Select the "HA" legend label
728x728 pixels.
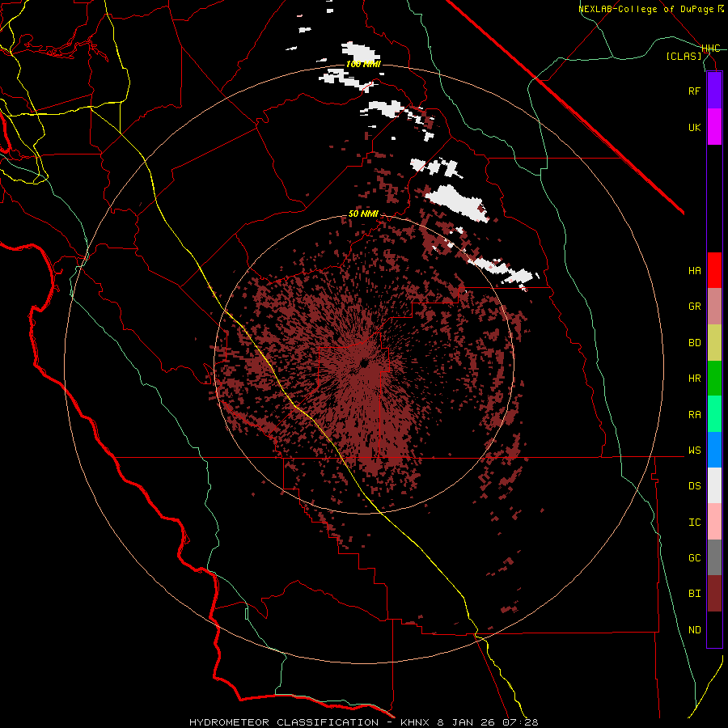[694, 271]
